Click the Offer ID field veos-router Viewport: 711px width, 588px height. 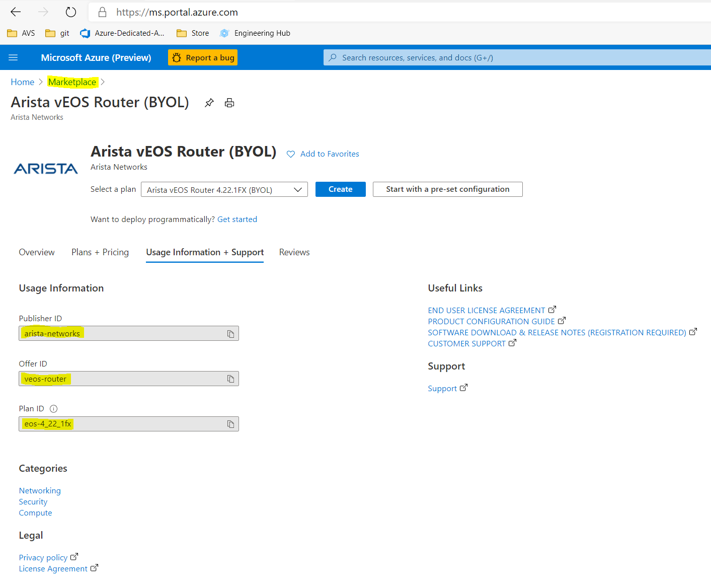129,379
